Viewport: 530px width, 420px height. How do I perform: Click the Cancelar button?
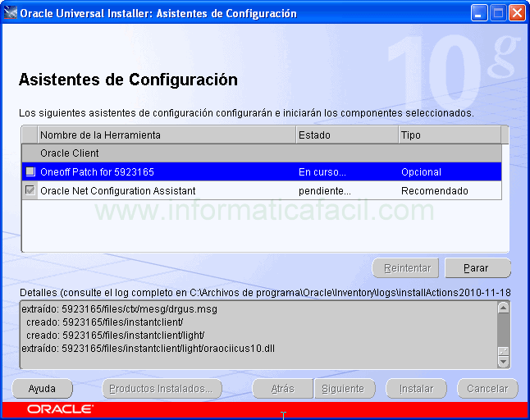[487, 389]
